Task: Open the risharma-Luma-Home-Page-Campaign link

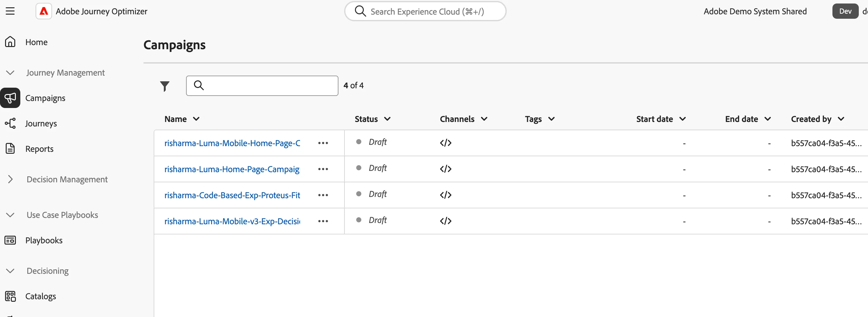Action: pyautogui.click(x=232, y=169)
